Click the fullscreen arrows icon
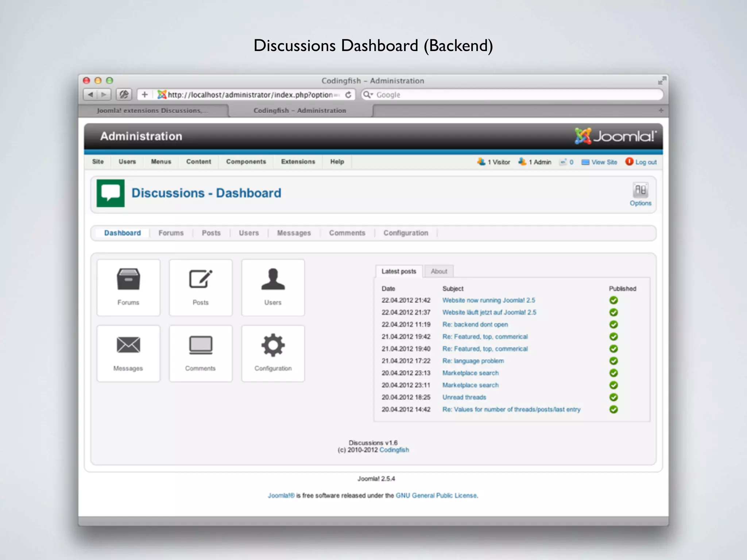This screenshot has width=747, height=560. (x=662, y=81)
